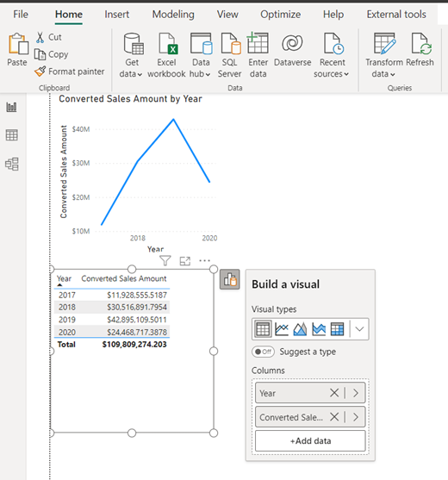Click the chart title Converted Sales Amount by Year
This screenshot has width=448, height=480.
pyautogui.click(x=130, y=99)
